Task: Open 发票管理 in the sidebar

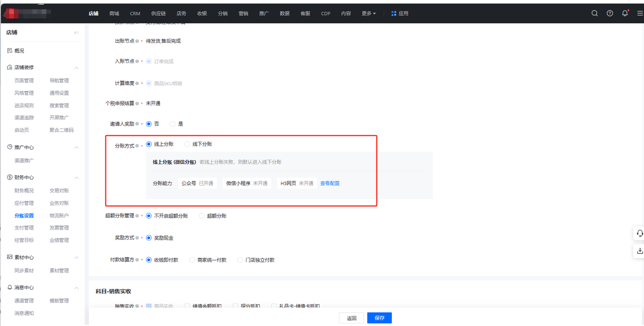Action: click(x=59, y=228)
